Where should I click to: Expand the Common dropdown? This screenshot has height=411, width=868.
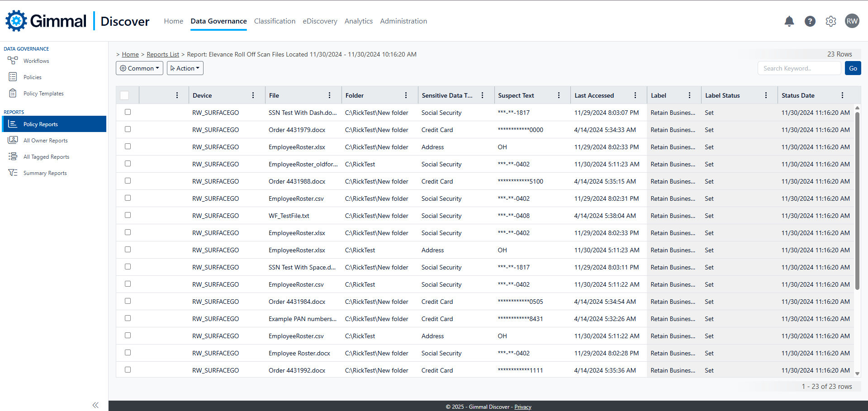pyautogui.click(x=139, y=68)
